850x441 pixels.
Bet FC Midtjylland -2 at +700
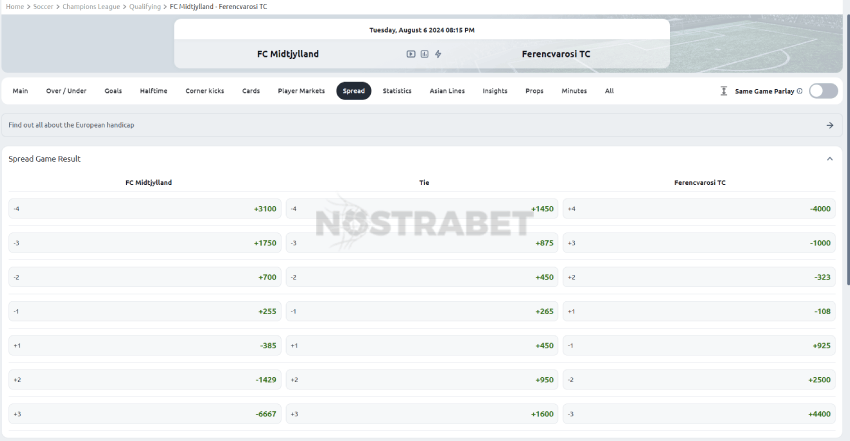[x=145, y=277]
